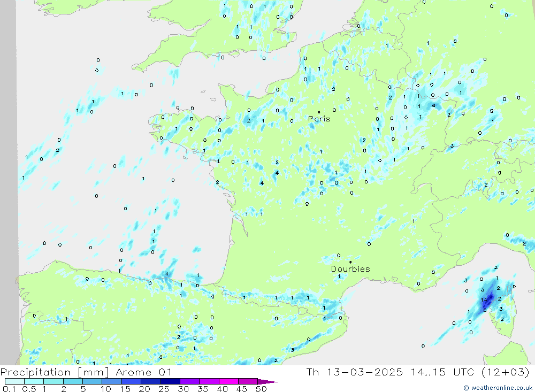Click legend swatch between 2 and 5
Viewport: 535px width, 392px height.
(73, 381)
